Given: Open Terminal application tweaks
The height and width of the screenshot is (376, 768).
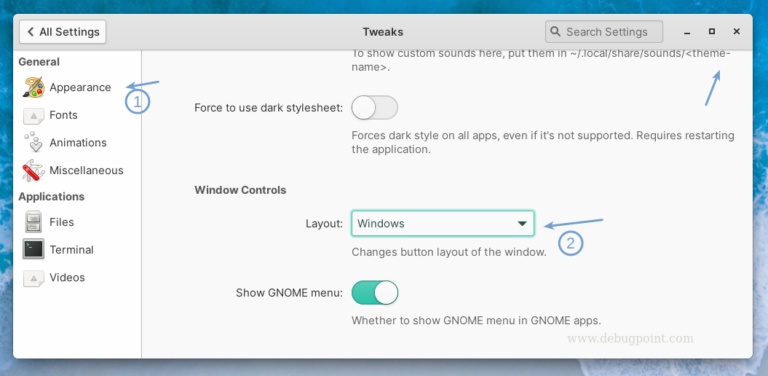Looking at the screenshot, I should (72, 250).
